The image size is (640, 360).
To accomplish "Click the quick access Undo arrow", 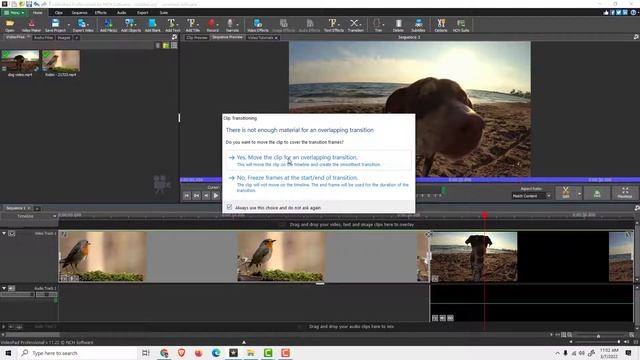I will point(37,4).
